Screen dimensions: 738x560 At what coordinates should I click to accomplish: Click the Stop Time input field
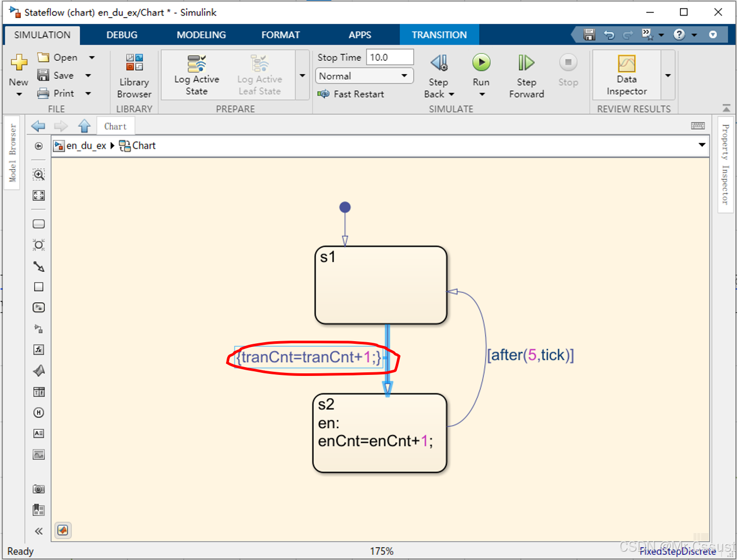tap(389, 57)
